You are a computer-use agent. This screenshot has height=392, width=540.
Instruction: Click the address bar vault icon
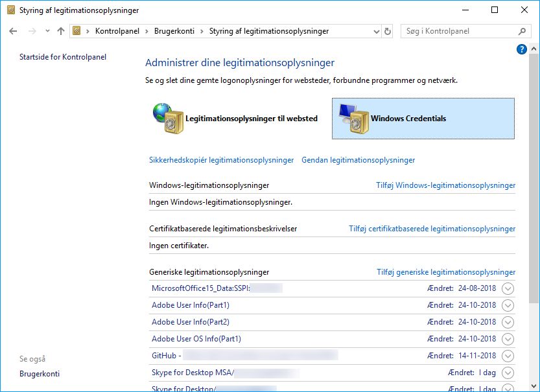[x=76, y=31]
